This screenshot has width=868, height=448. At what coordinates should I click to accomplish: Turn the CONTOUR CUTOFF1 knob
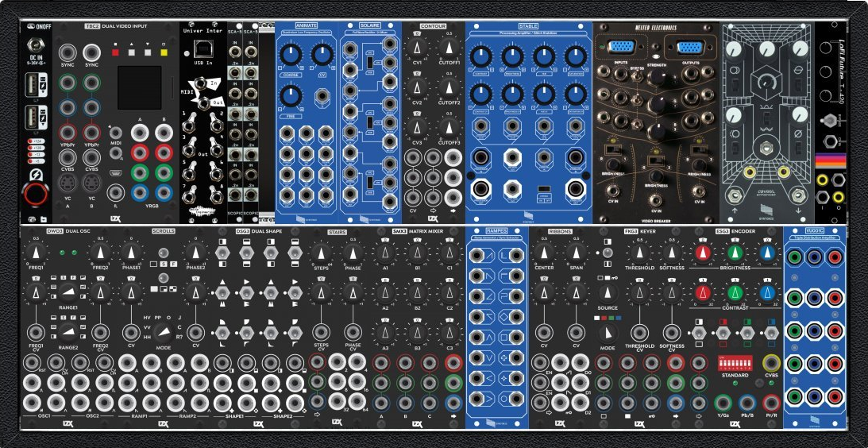449,49
